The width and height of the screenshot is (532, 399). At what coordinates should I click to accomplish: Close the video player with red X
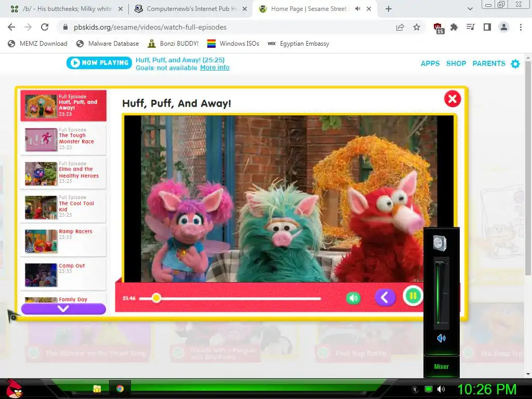point(453,99)
